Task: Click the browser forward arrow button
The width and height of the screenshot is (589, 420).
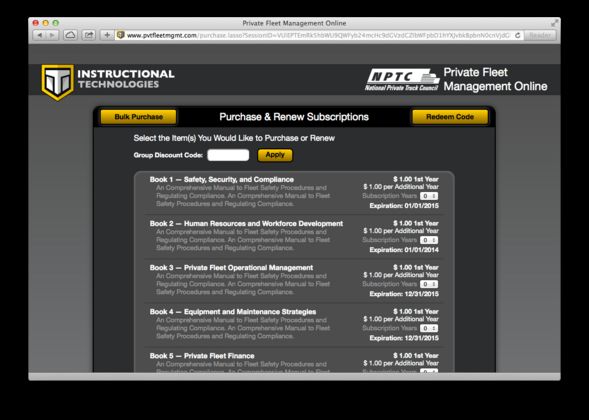Action: [52, 35]
